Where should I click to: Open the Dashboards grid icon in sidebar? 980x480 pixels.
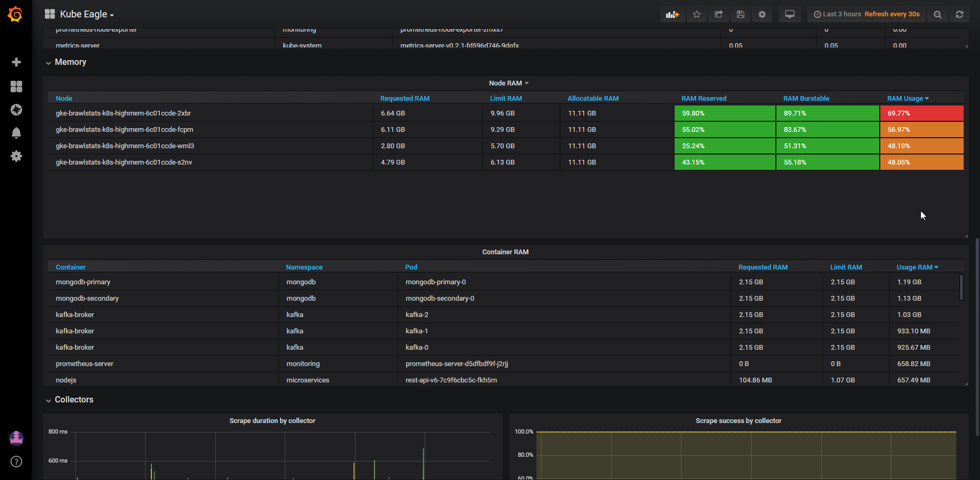tap(16, 87)
